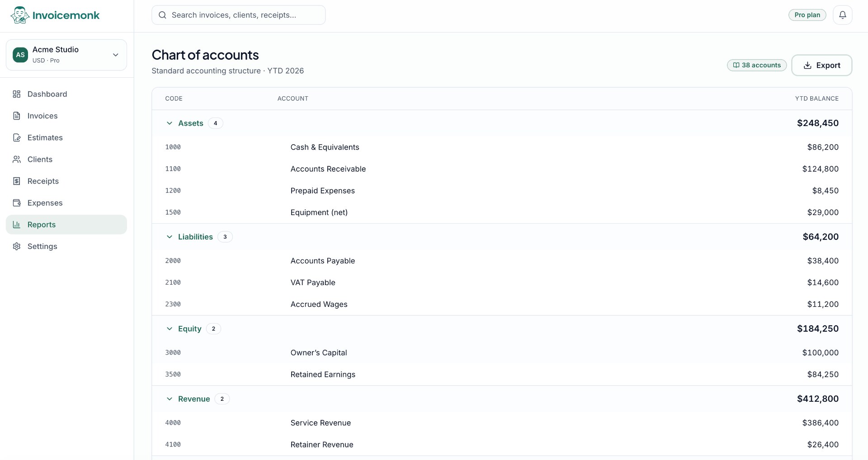Click account code 2100
The image size is (868, 460).
[173, 282]
